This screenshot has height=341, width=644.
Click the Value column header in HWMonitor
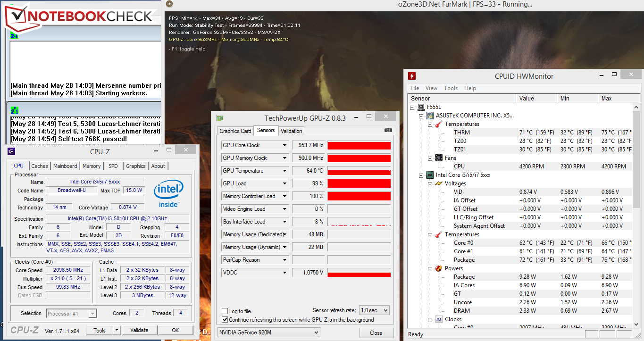point(536,98)
